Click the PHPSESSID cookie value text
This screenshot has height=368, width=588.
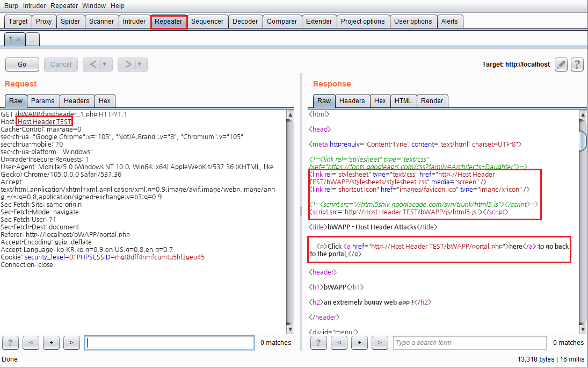[x=159, y=257]
